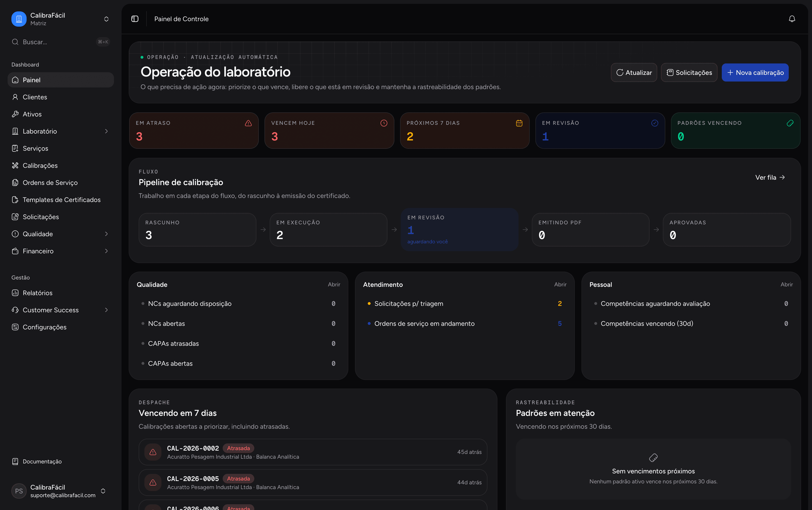
Task: Click the 'NCs abertas' row
Action: (238, 323)
